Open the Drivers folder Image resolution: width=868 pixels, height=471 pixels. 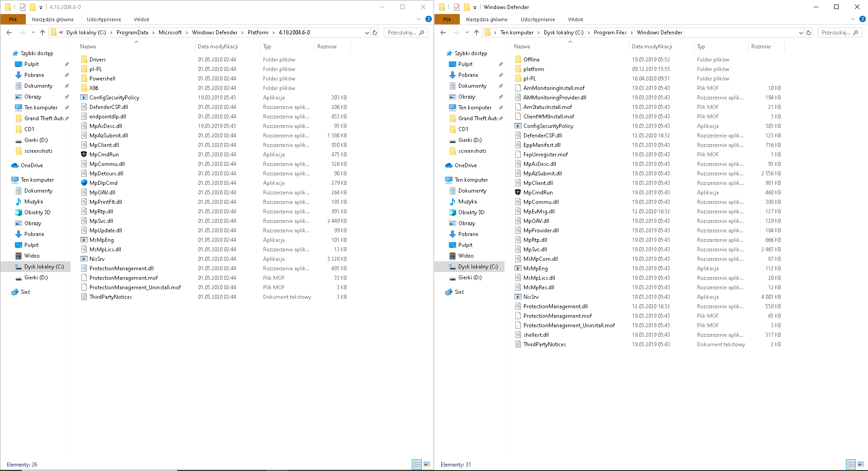pos(97,60)
